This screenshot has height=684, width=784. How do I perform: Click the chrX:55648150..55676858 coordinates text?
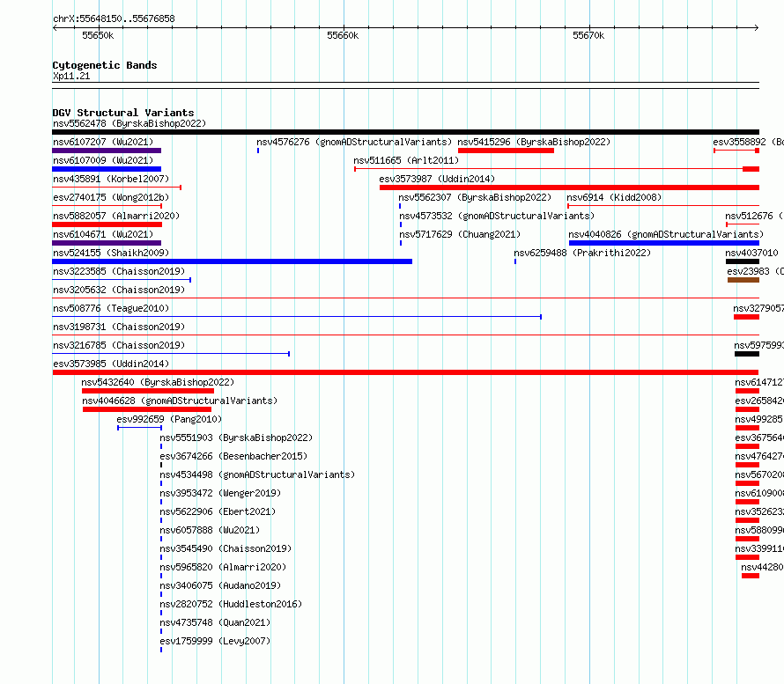pos(114,18)
